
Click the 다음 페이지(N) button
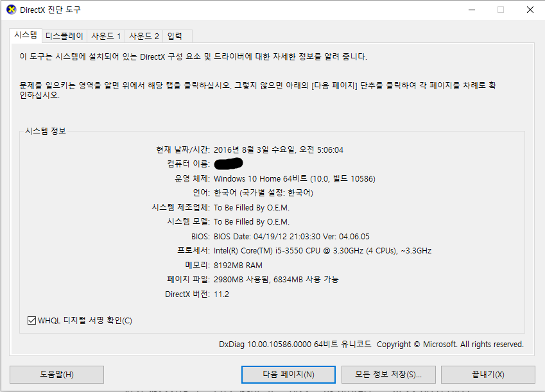[288, 374]
